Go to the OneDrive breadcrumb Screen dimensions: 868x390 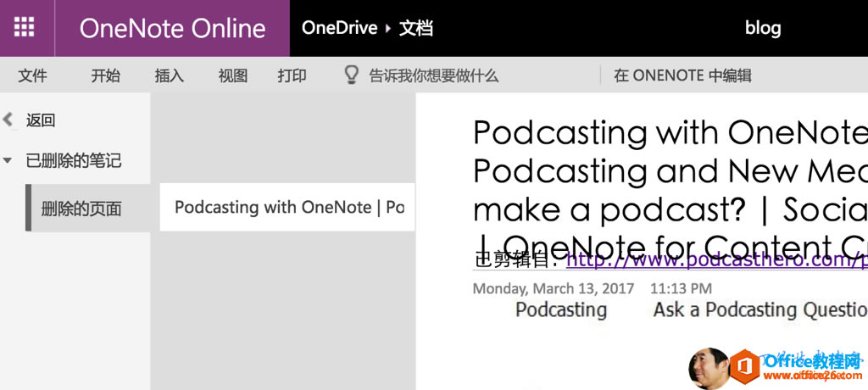(x=339, y=28)
